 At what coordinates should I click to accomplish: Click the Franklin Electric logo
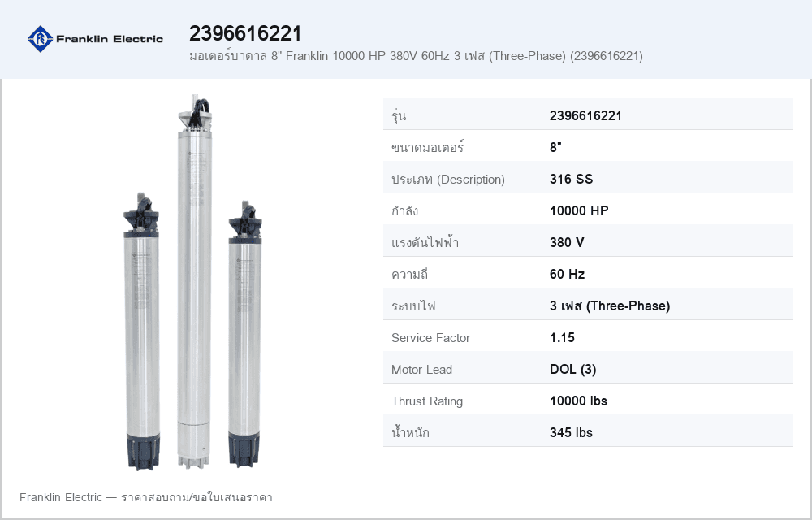[95, 39]
